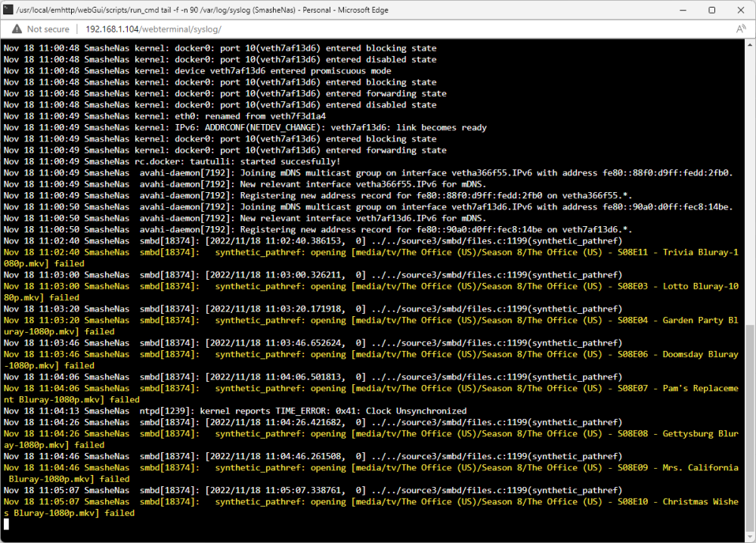The width and height of the screenshot is (756, 543).
Task: Click smbd line timestamped 11:03:20.171918
Action: (313, 309)
